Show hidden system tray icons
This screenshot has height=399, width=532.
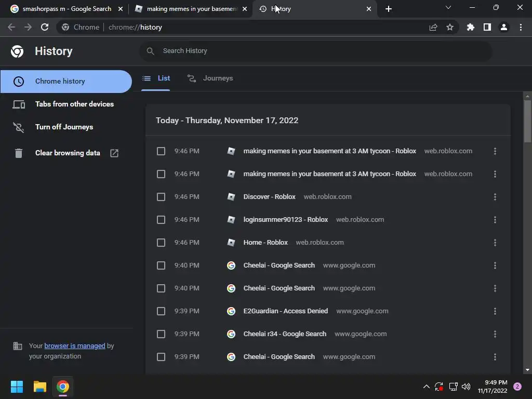coord(427,387)
